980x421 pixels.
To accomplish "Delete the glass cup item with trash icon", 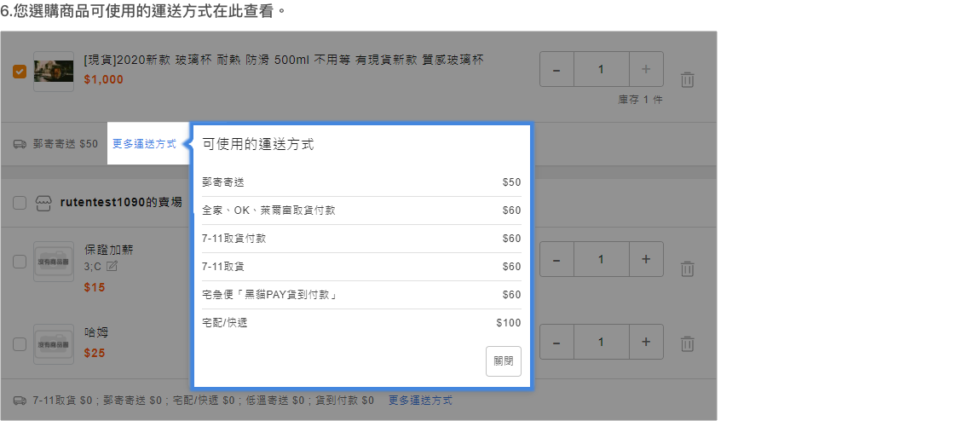I will point(687,80).
